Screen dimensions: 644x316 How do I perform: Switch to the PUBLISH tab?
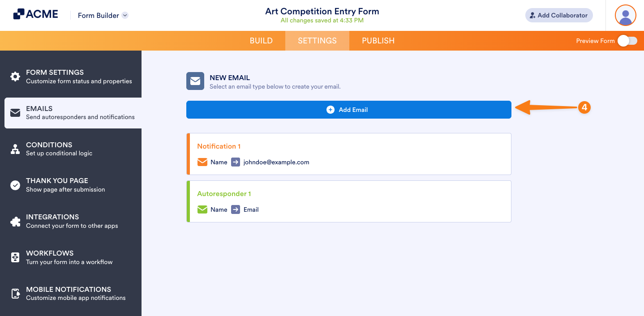[x=378, y=41]
